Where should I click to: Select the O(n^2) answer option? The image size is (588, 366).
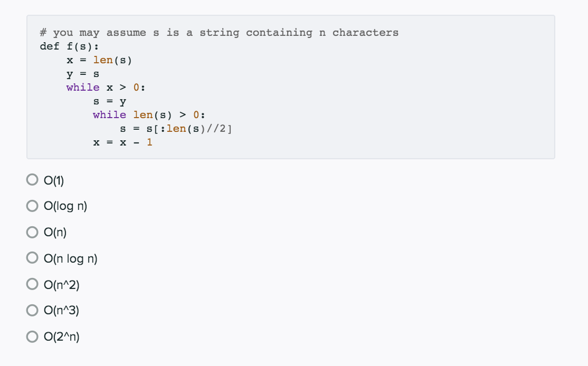pyautogui.click(x=32, y=284)
